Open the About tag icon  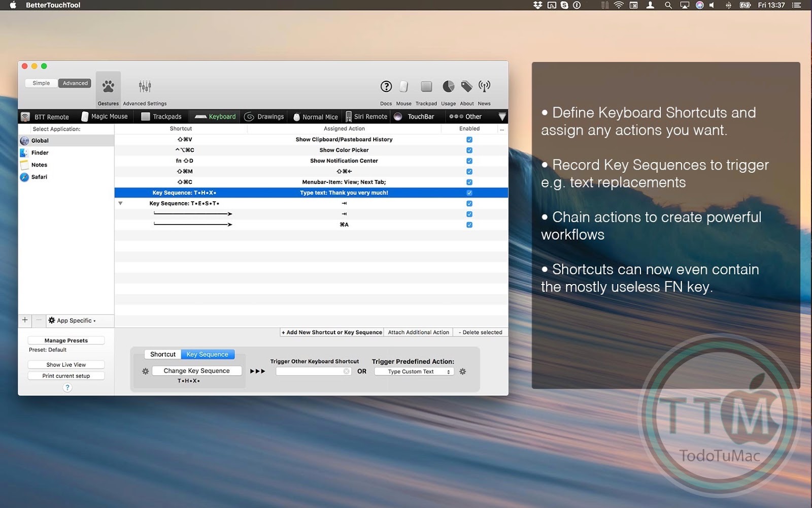point(467,86)
